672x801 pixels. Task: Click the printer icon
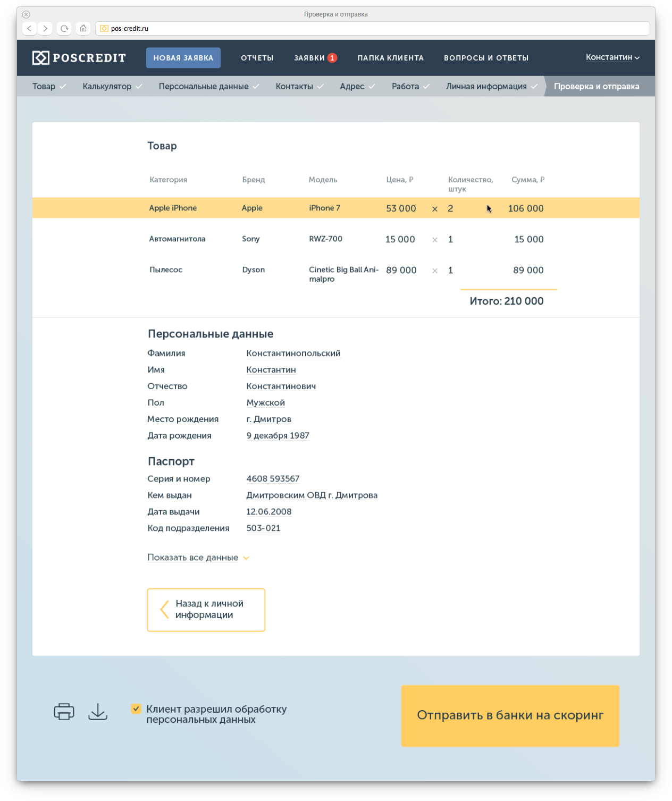pyautogui.click(x=64, y=711)
